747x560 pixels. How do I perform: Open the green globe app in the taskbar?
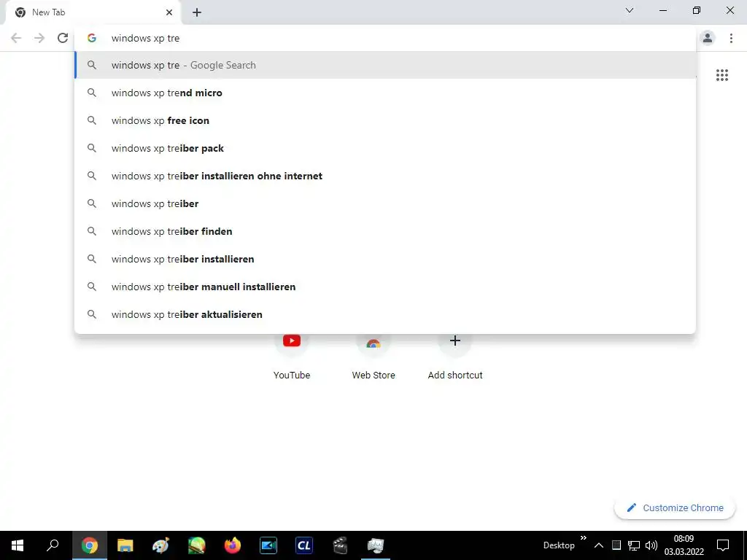pos(197,545)
